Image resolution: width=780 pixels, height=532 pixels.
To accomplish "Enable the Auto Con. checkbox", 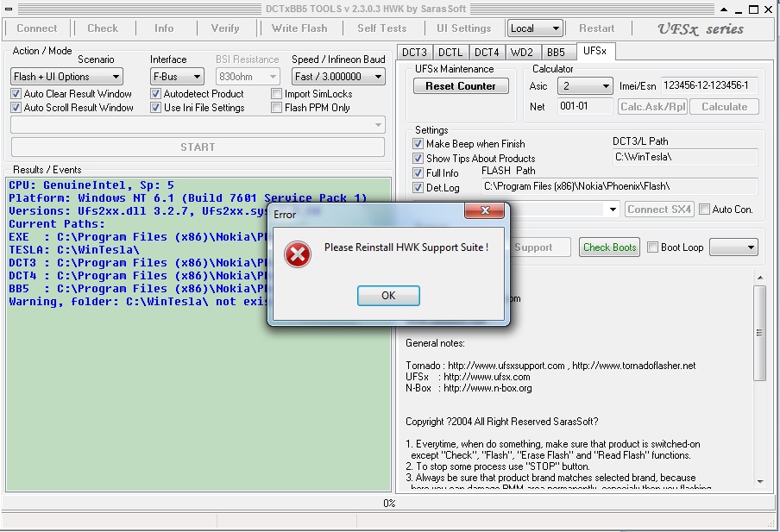I will tap(704, 210).
